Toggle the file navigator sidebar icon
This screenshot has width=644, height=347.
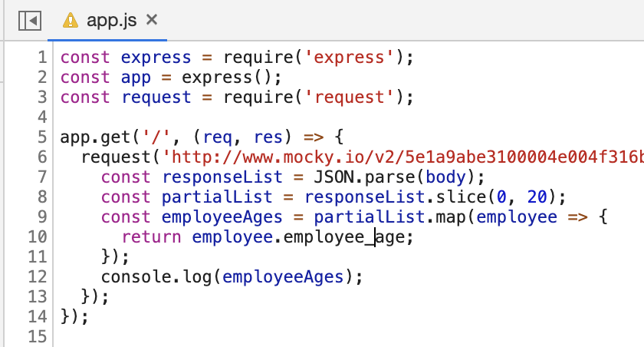(29, 20)
